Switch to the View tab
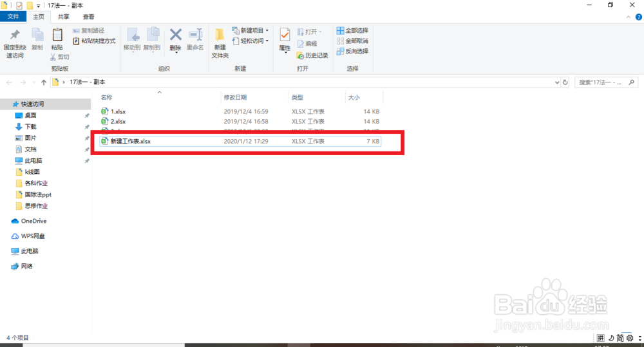 pos(88,17)
